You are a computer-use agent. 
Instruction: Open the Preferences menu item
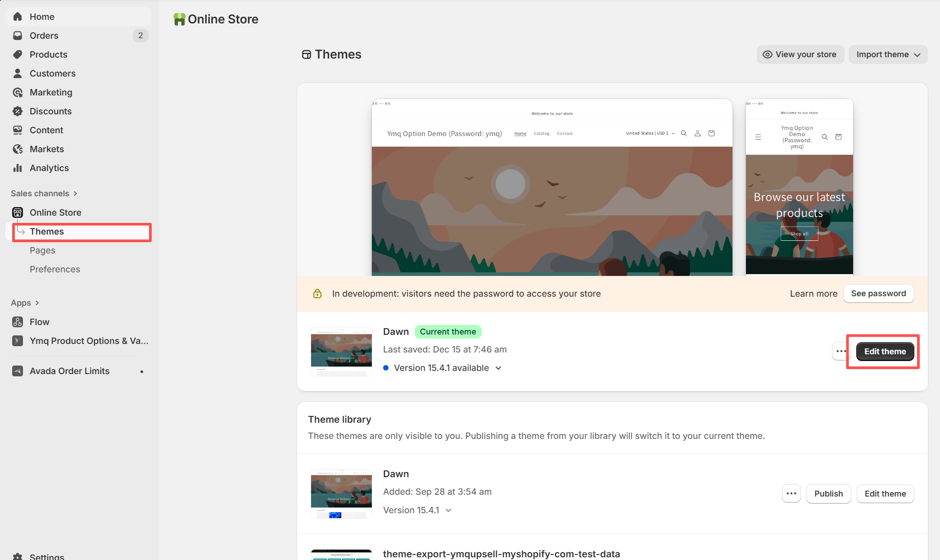(x=55, y=269)
